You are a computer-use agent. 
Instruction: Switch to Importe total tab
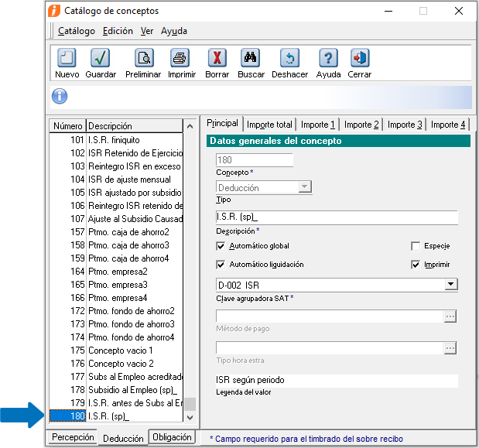[x=269, y=125]
